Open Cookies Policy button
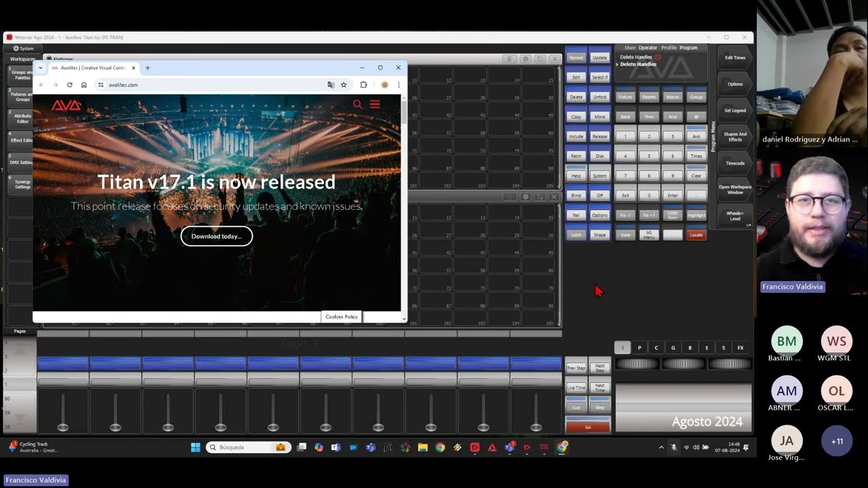The image size is (868, 488). 341,317
